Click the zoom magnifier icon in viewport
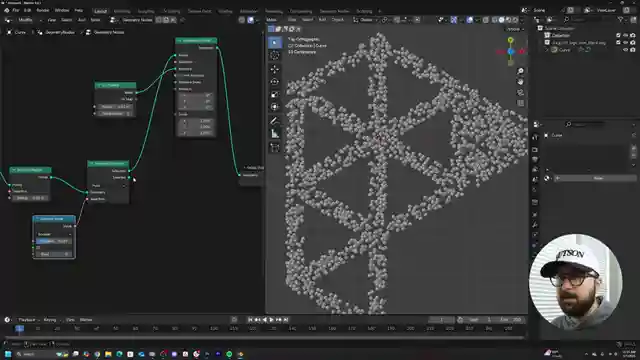The image size is (640, 360). [520, 71]
